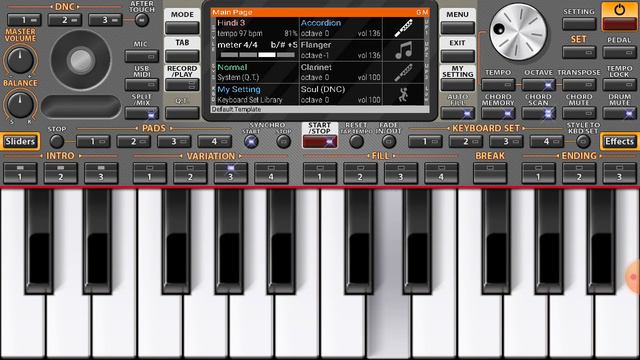Toggle Chord Scan
Image resolution: width=640 pixels, height=360 pixels.
click(538, 113)
